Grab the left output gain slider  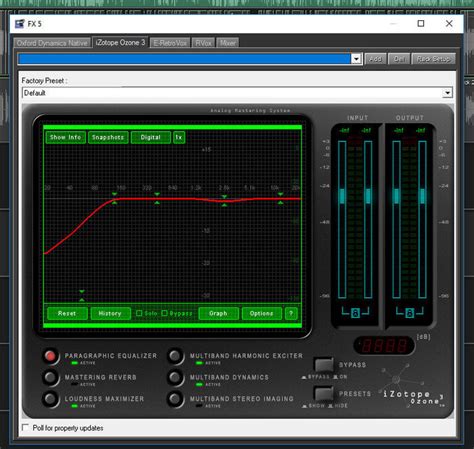(396, 196)
